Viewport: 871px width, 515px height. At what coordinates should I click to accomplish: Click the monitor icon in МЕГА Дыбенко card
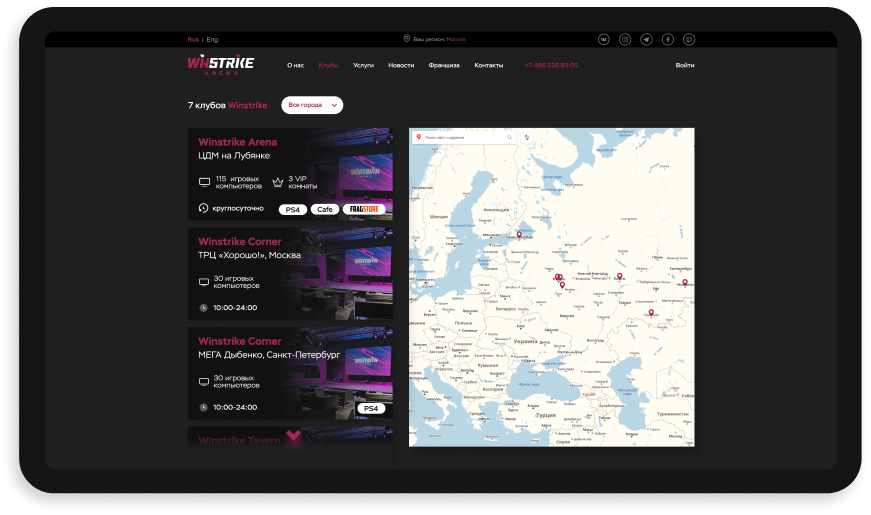pyautogui.click(x=204, y=382)
